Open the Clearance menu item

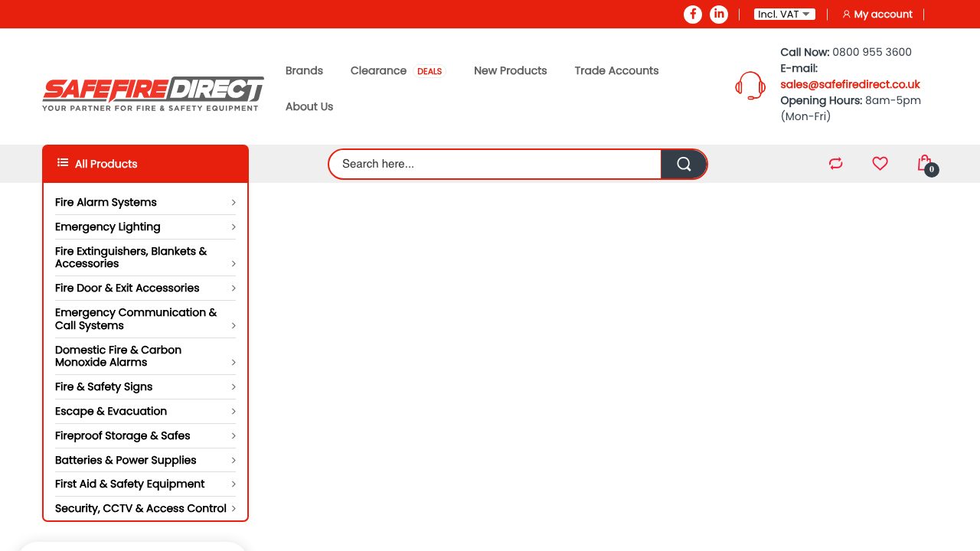click(378, 70)
